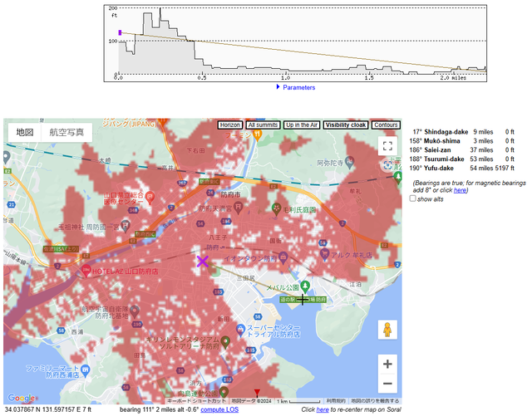This screenshot has height=416, width=532.
Task: Click the red triangle marker at bottom
Action: tap(257, 393)
